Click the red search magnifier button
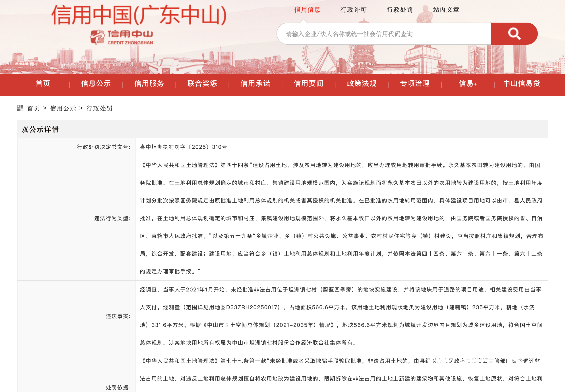565x392 pixels. point(514,34)
